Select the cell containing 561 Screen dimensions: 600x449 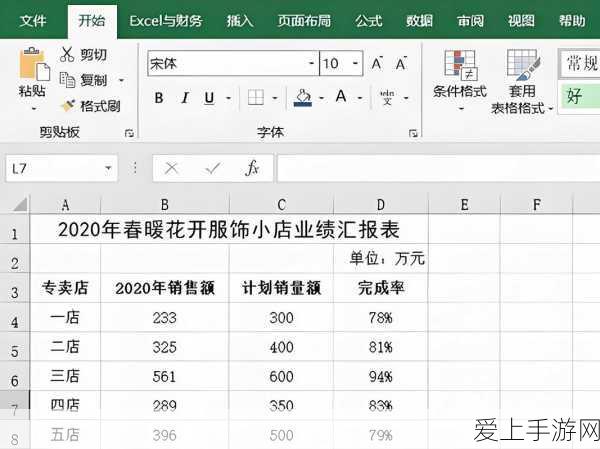point(165,376)
